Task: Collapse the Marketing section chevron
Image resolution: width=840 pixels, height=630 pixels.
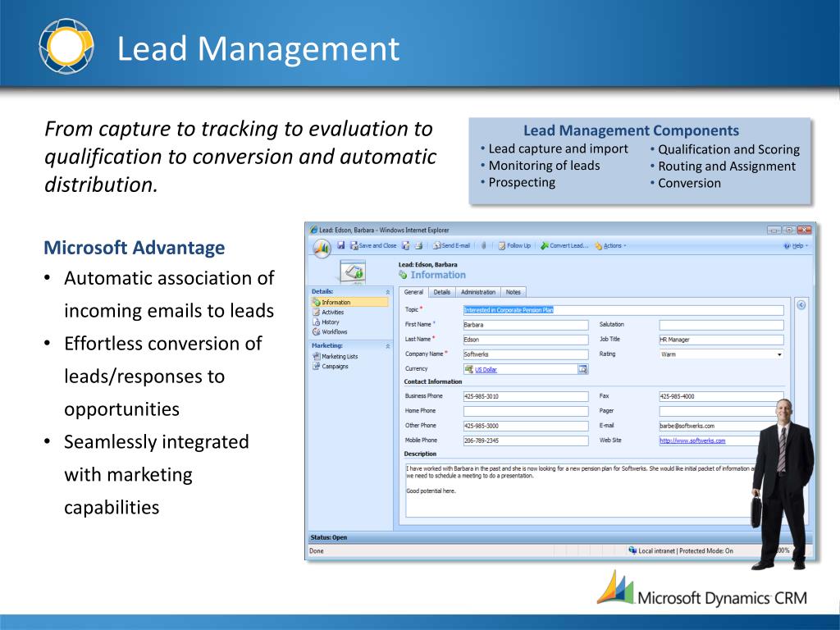Action: (x=387, y=346)
